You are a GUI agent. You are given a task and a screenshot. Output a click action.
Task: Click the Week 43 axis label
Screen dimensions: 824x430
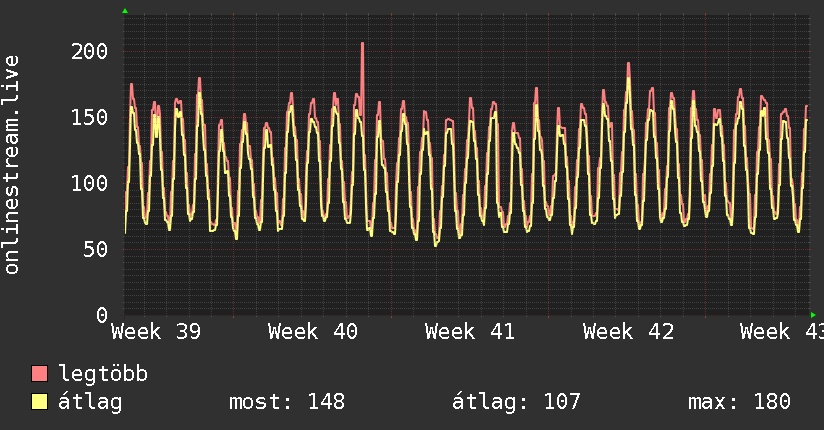[779, 332]
